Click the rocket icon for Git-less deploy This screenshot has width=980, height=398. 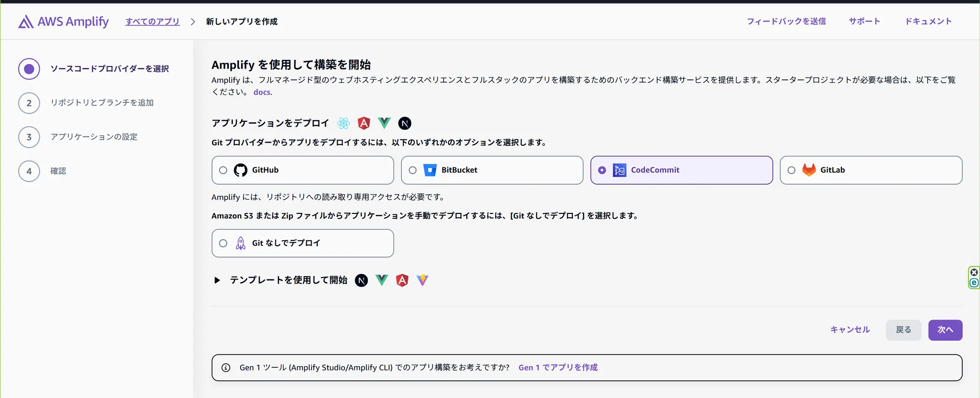coord(241,243)
